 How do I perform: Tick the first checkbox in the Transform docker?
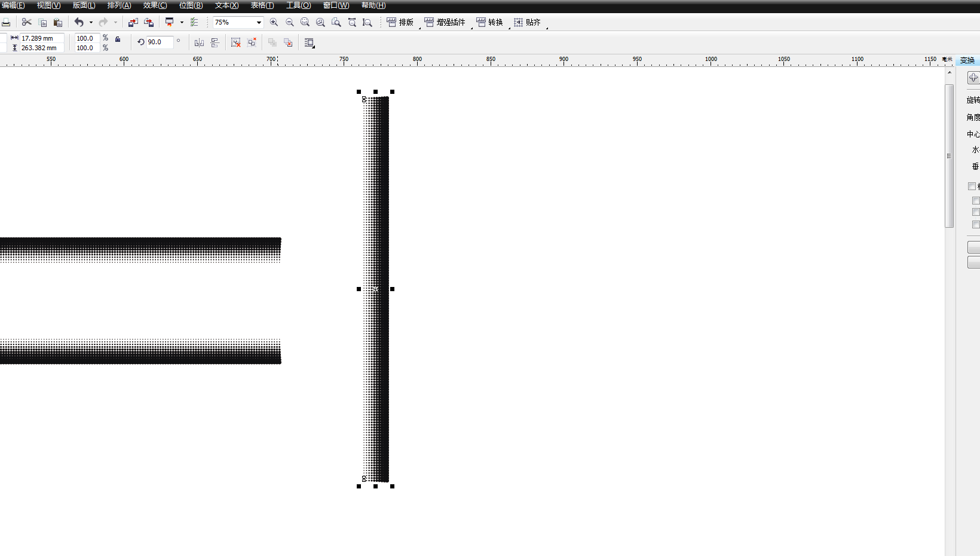[x=972, y=187]
